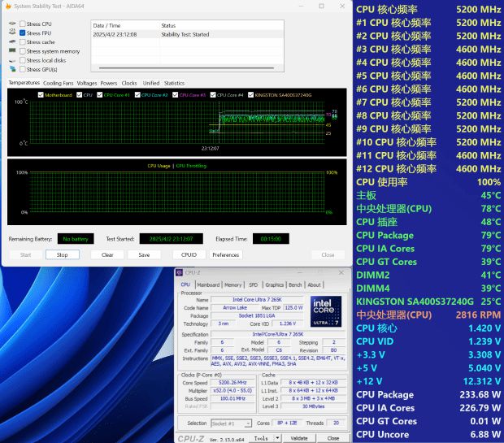Open the Unified tab
This screenshot has width=504, height=443.
point(151,83)
